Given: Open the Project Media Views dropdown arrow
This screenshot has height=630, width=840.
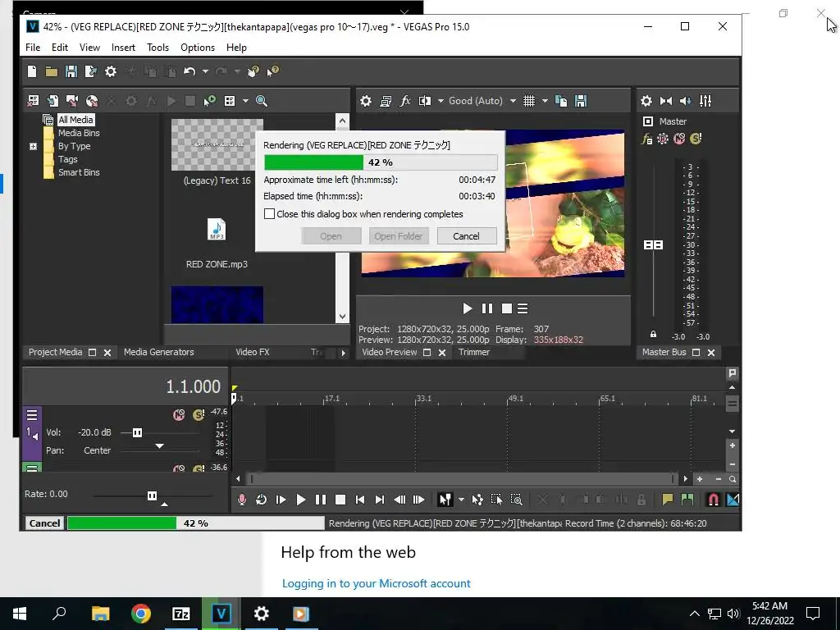Looking at the screenshot, I should 245,101.
